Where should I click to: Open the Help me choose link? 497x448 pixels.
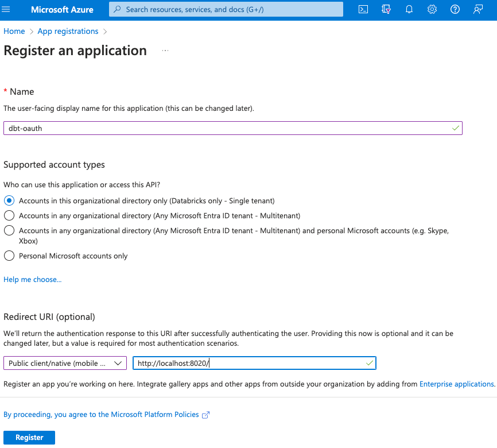[33, 280]
